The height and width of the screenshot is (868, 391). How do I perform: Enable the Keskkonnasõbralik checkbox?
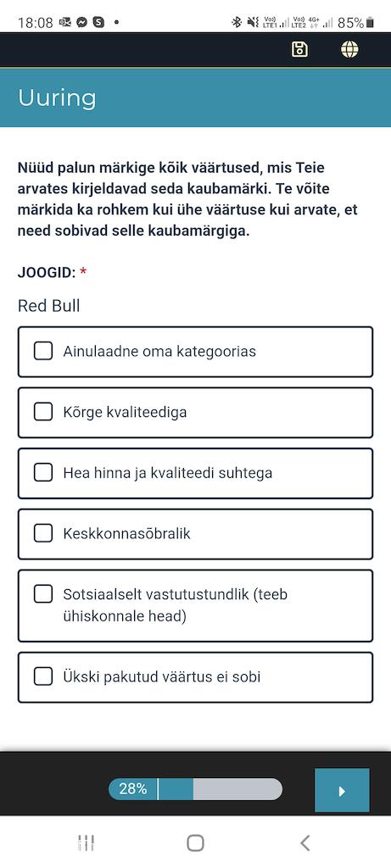(195, 534)
